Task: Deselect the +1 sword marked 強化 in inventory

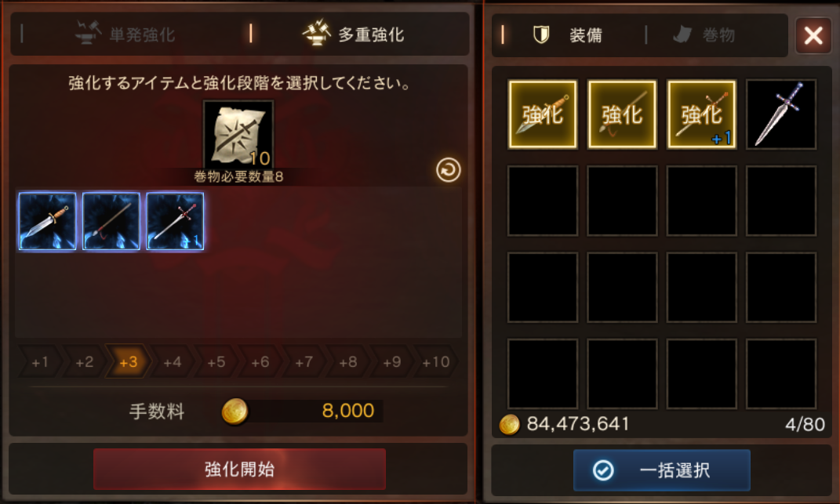Action: [x=701, y=114]
